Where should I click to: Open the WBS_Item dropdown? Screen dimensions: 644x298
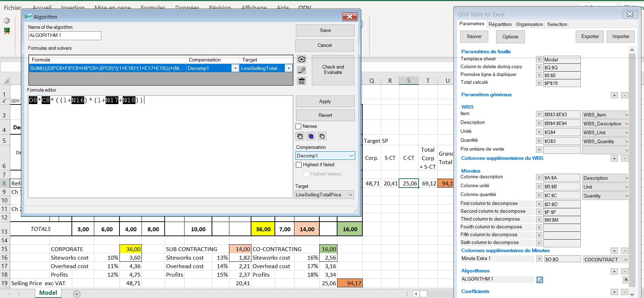pos(605,115)
